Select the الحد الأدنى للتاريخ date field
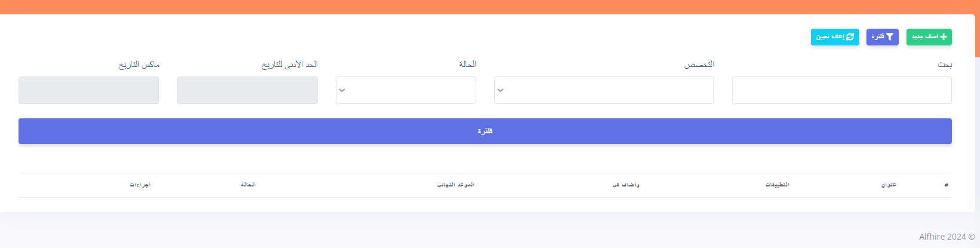 pos(247,90)
